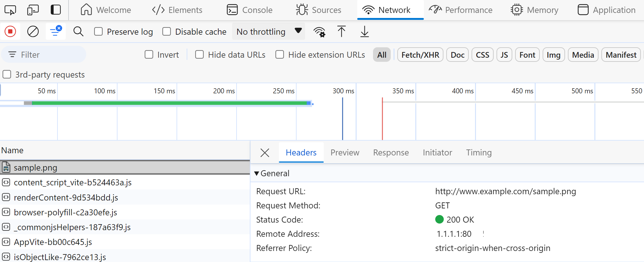Filter by Fetch/XHR requests
The height and width of the screenshot is (262, 644).
(x=420, y=55)
